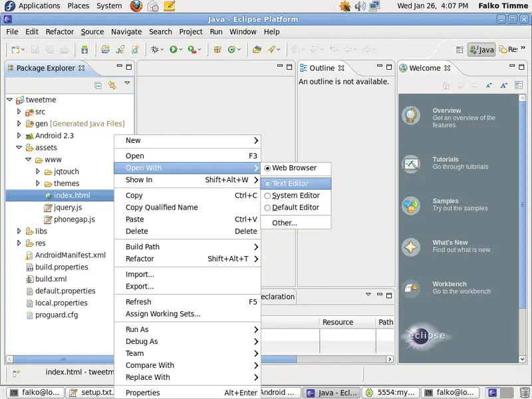Collapse the tweetme project node

(10, 100)
